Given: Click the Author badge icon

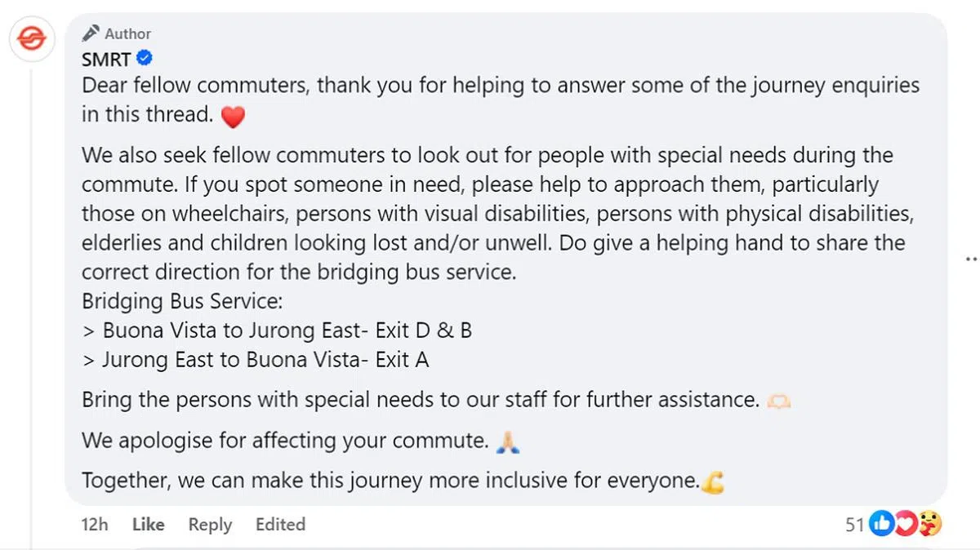Looking at the screenshot, I should [91, 33].
